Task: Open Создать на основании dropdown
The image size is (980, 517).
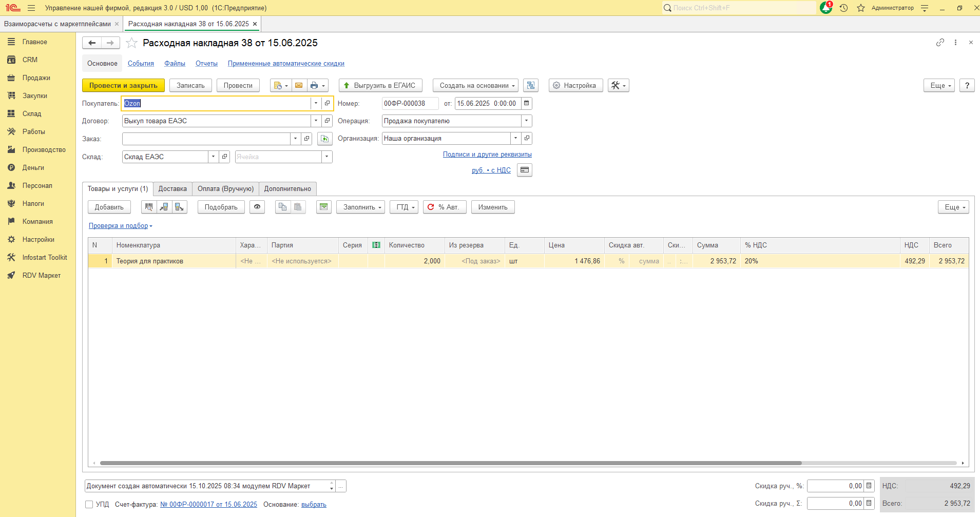Action: pyautogui.click(x=475, y=85)
